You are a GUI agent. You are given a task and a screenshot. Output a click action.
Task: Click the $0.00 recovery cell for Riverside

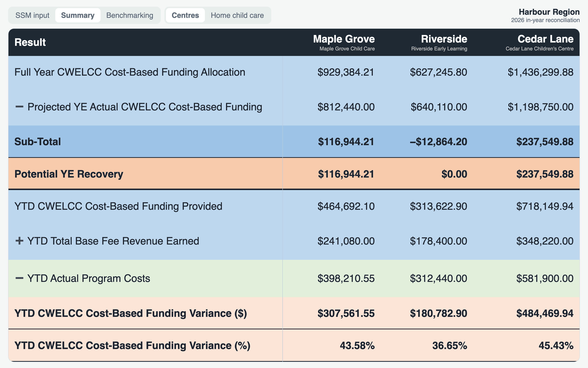click(x=454, y=174)
